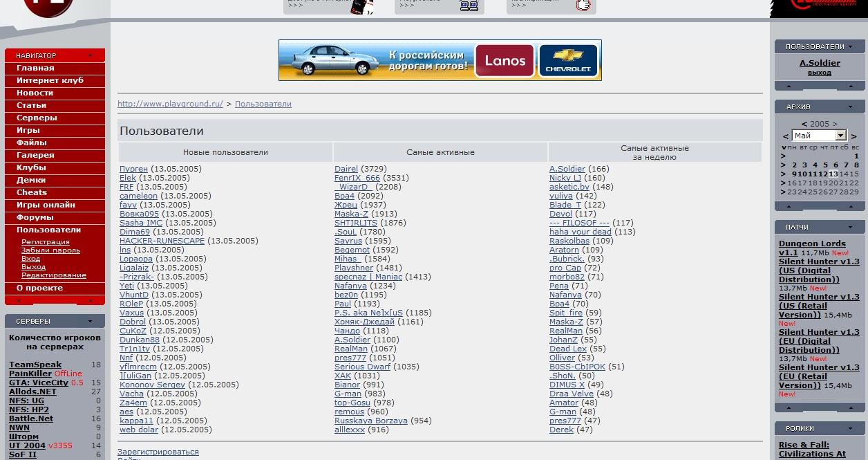This screenshot has height=460, width=868.
Task: Open Dungeon Lords v1.1 patch link
Action: coord(812,248)
